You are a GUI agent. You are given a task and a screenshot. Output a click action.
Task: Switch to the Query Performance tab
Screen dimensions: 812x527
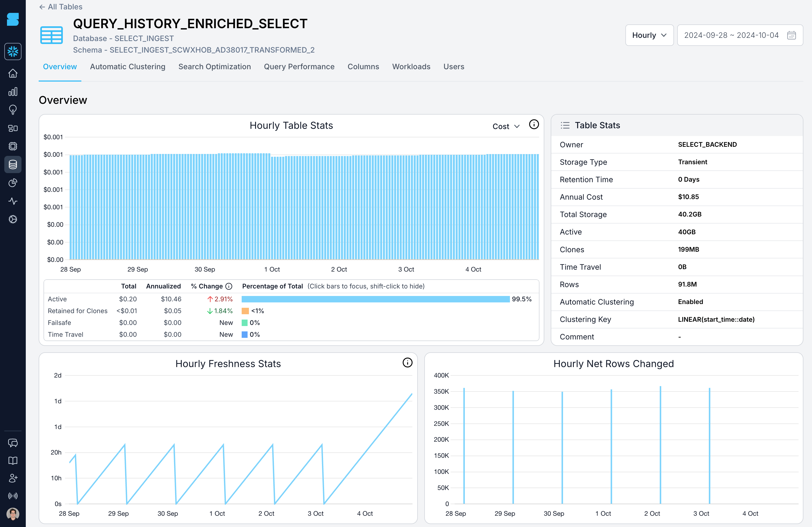coord(299,66)
